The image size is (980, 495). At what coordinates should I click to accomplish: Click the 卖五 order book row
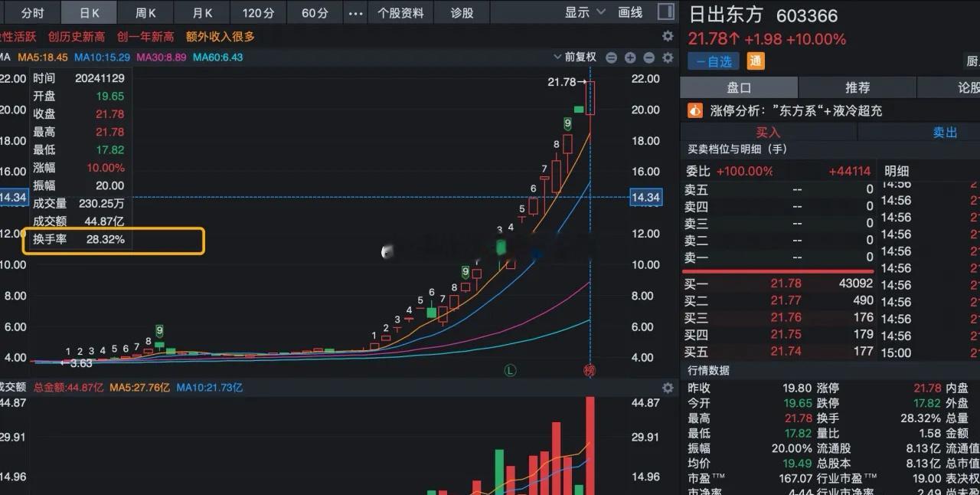(779, 189)
